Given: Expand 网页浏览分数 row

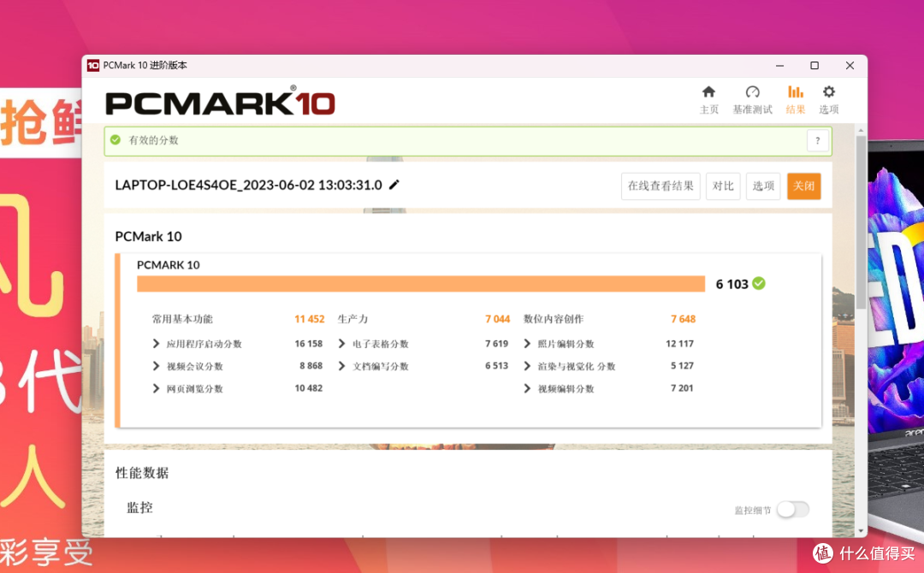Looking at the screenshot, I should click(x=157, y=388).
